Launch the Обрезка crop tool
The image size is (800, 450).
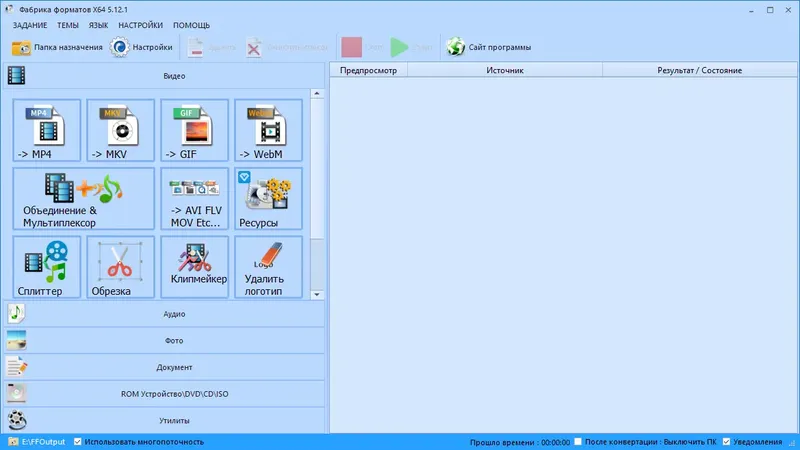pyautogui.click(x=120, y=267)
